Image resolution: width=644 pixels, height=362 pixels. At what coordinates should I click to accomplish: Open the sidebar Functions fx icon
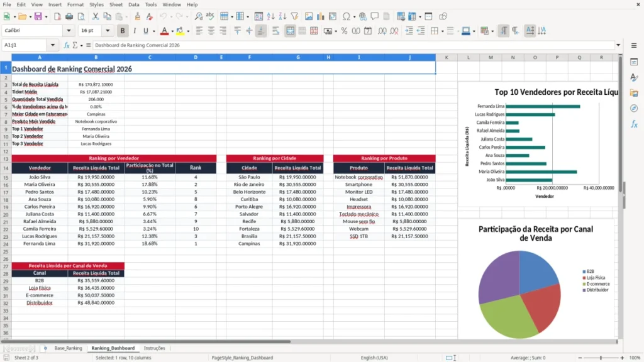point(634,124)
